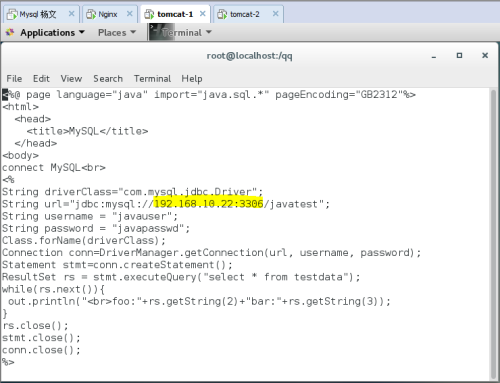The height and width of the screenshot is (383, 500).
Task: Open the tomcat-2 tab
Action: (x=248, y=14)
